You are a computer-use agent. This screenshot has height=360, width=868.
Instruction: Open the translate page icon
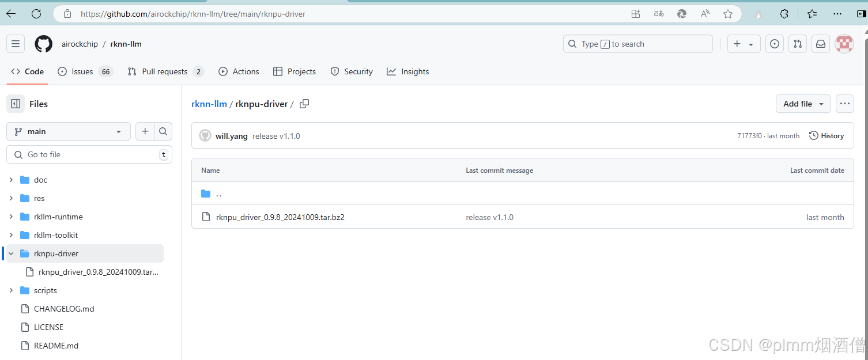click(659, 14)
